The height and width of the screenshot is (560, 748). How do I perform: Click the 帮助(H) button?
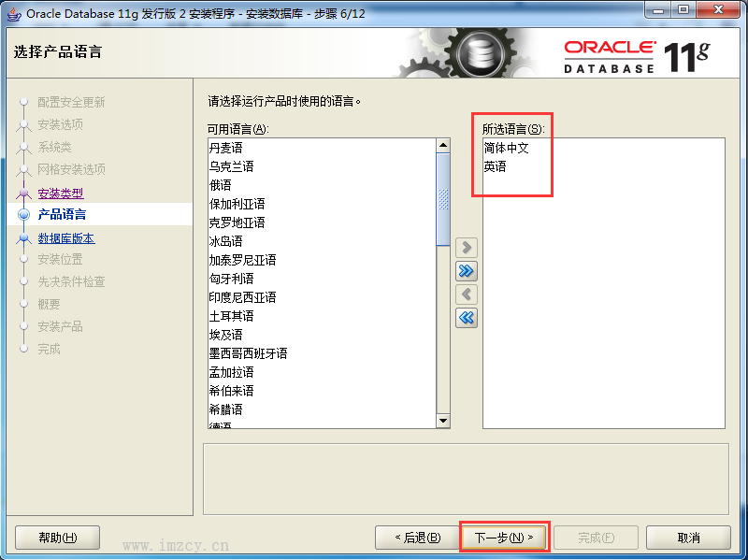tap(58, 538)
